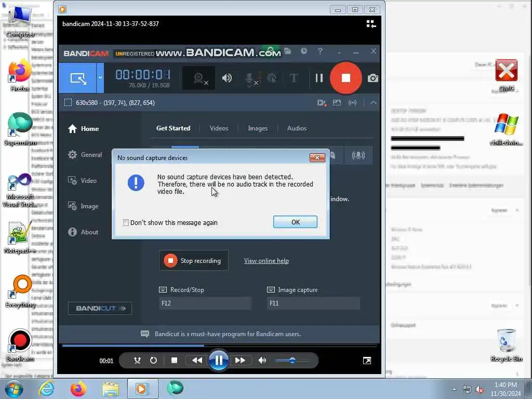532x399 pixels.
Task: Click the next/fast-forward button in player
Action: (x=240, y=361)
